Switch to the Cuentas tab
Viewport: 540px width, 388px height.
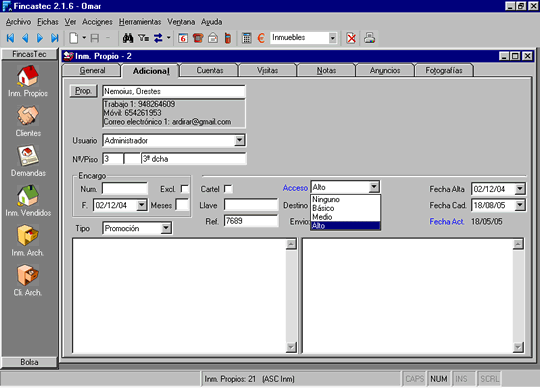click(x=210, y=70)
